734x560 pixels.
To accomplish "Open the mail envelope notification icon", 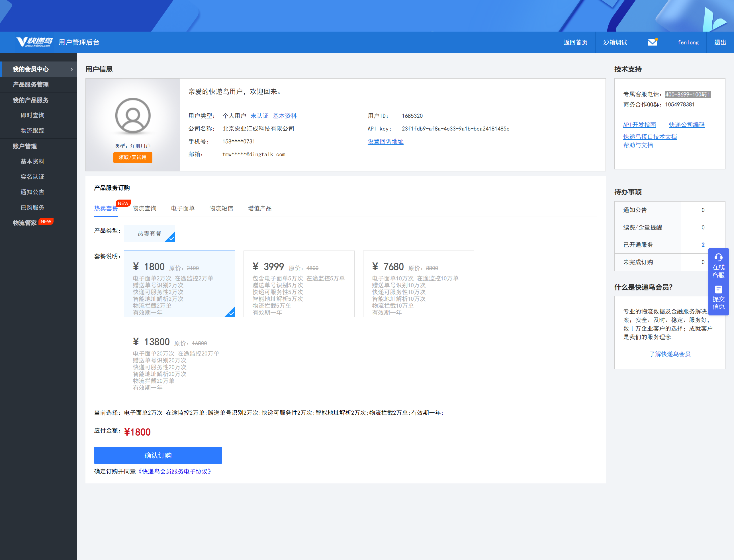I will [652, 42].
